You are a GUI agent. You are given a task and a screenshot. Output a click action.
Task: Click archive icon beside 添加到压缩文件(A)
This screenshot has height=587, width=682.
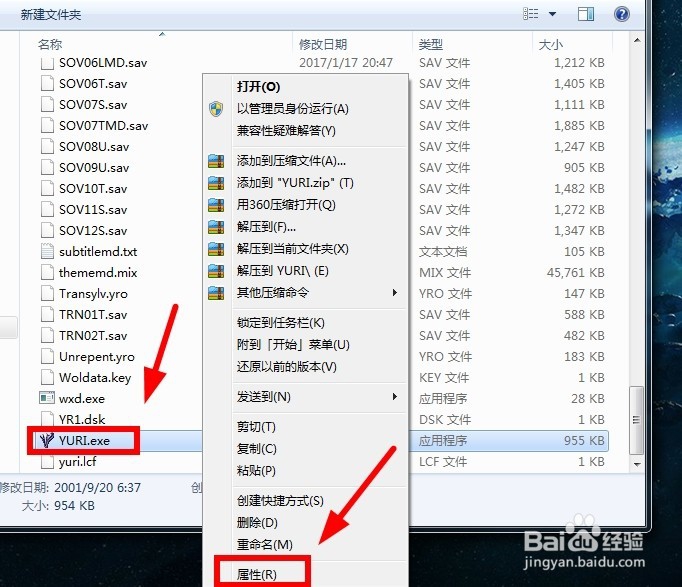[x=216, y=161]
